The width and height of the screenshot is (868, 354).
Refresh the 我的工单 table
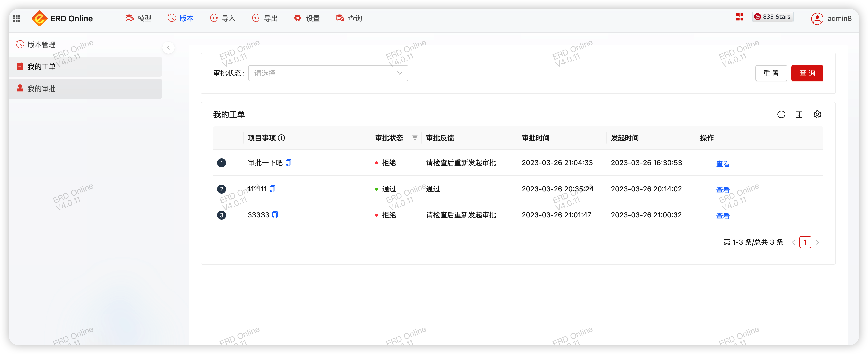click(x=781, y=115)
